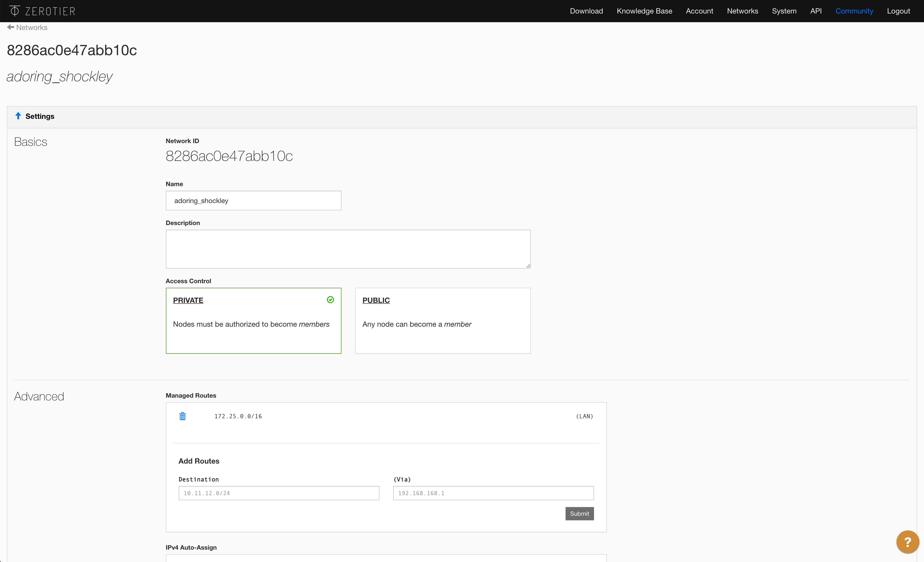This screenshot has height=562, width=924.
Task: Open the Community link
Action: click(854, 11)
